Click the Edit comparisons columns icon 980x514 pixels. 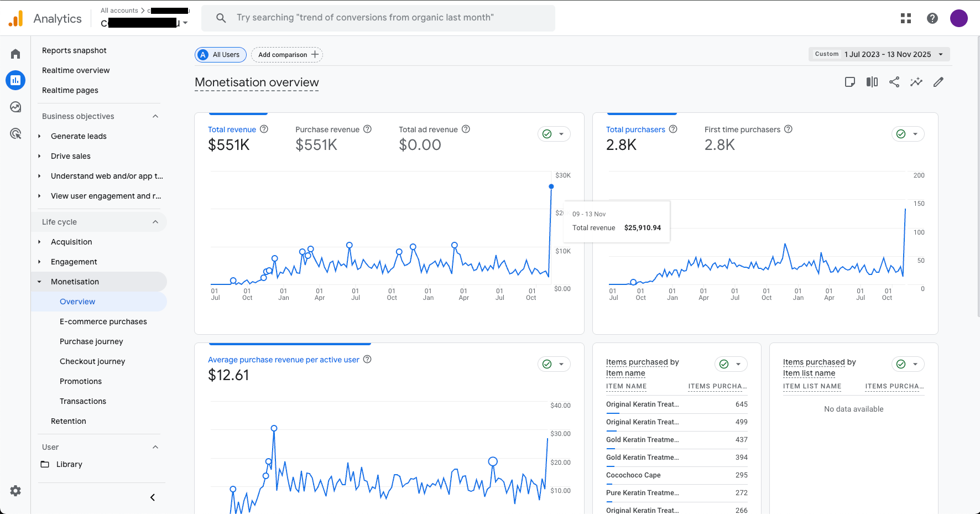pyautogui.click(x=872, y=82)
